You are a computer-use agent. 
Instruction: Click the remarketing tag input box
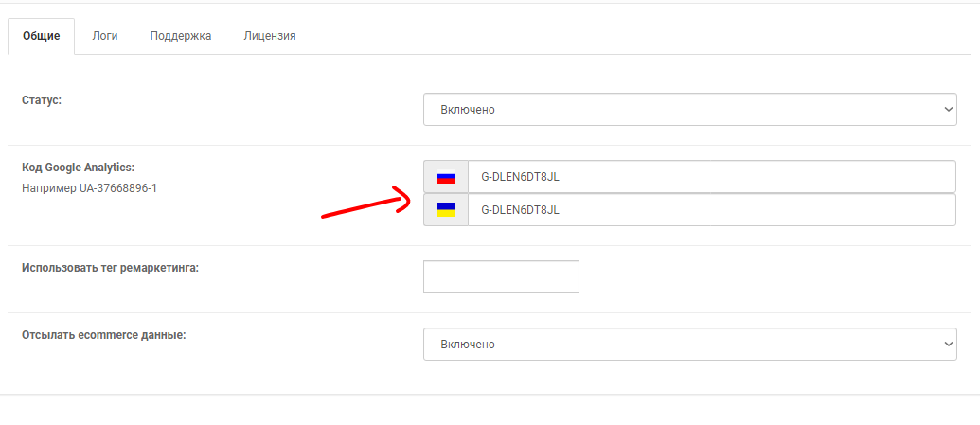(x=501, y=277)
